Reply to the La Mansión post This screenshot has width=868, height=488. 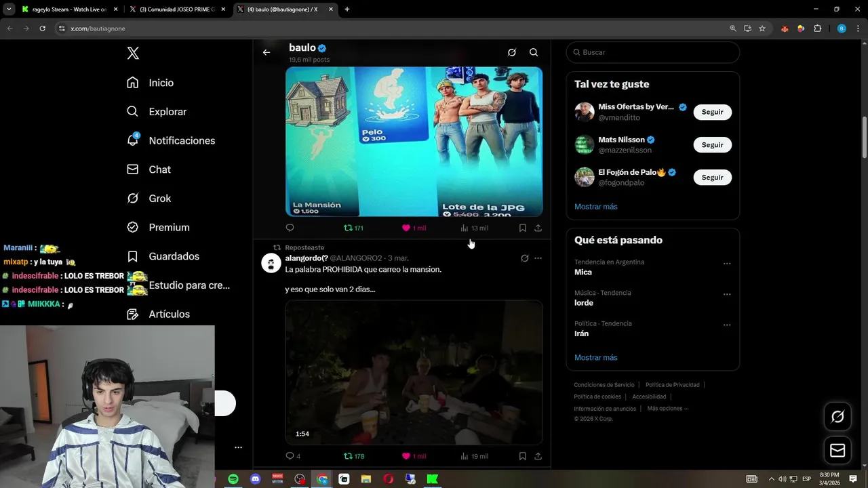[290, 228]
